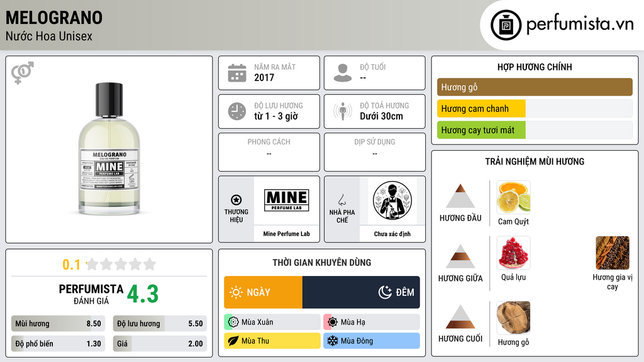This screenshot has height=362, width=644.
Task: Click the release year value 2017
Action: click(264, 77)
